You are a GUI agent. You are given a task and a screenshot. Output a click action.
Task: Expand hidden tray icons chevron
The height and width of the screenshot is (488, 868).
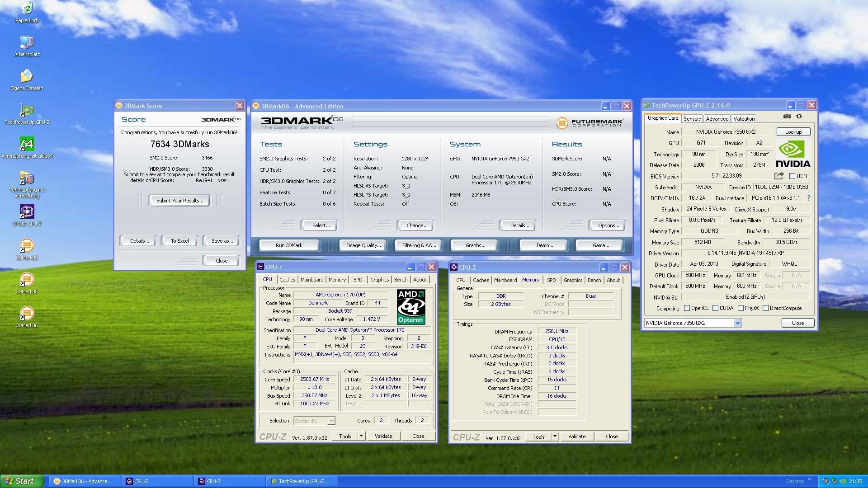pos(810,479)
